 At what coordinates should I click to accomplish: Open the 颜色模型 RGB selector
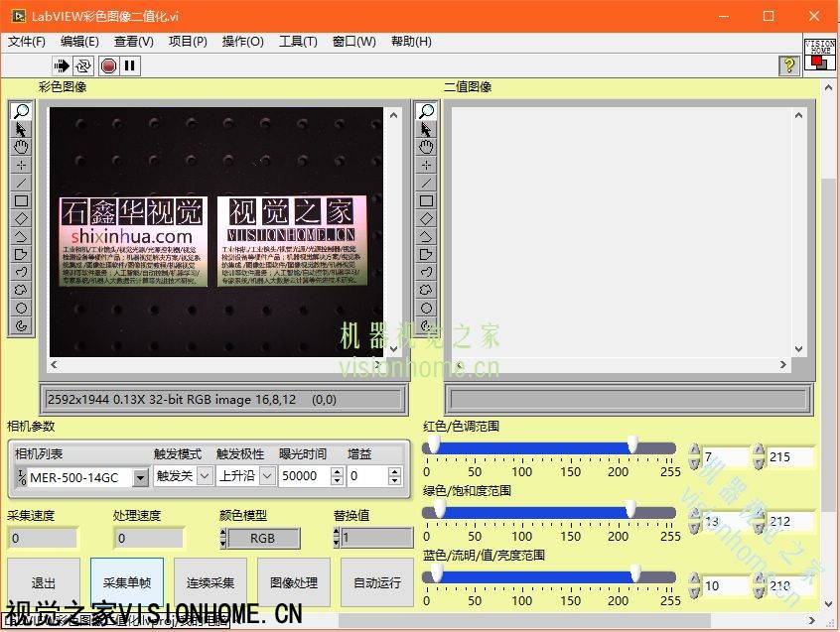(263, 539)
